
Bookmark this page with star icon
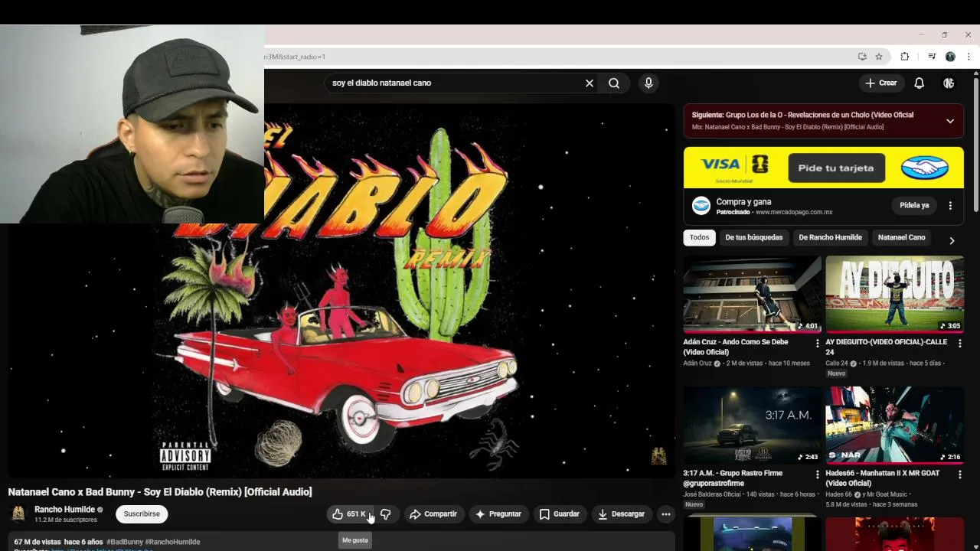pos(879,57)
